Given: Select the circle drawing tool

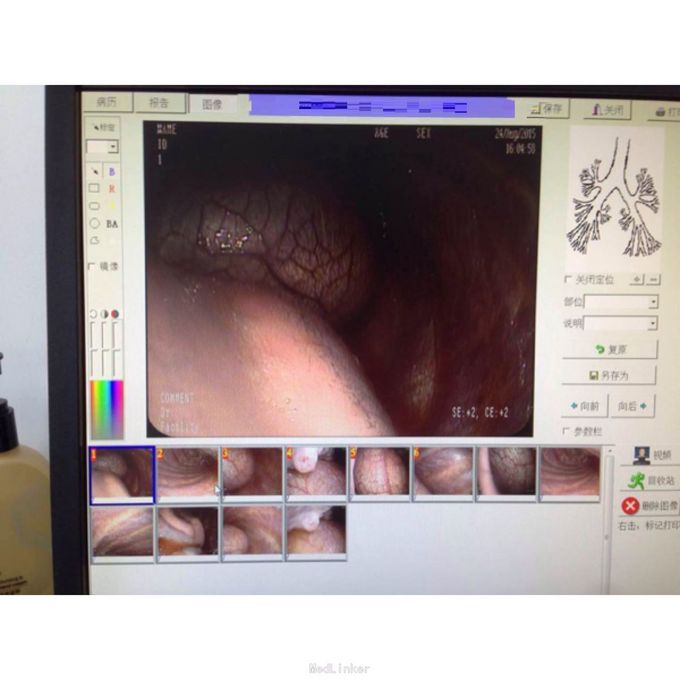Looking at the screenshot, I should point(94,224).
